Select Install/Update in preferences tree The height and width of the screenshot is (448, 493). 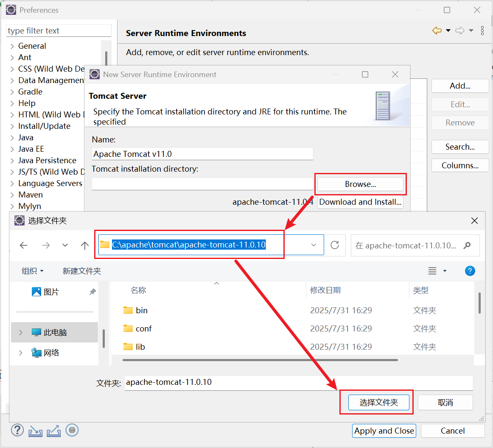tap(44, 126)
